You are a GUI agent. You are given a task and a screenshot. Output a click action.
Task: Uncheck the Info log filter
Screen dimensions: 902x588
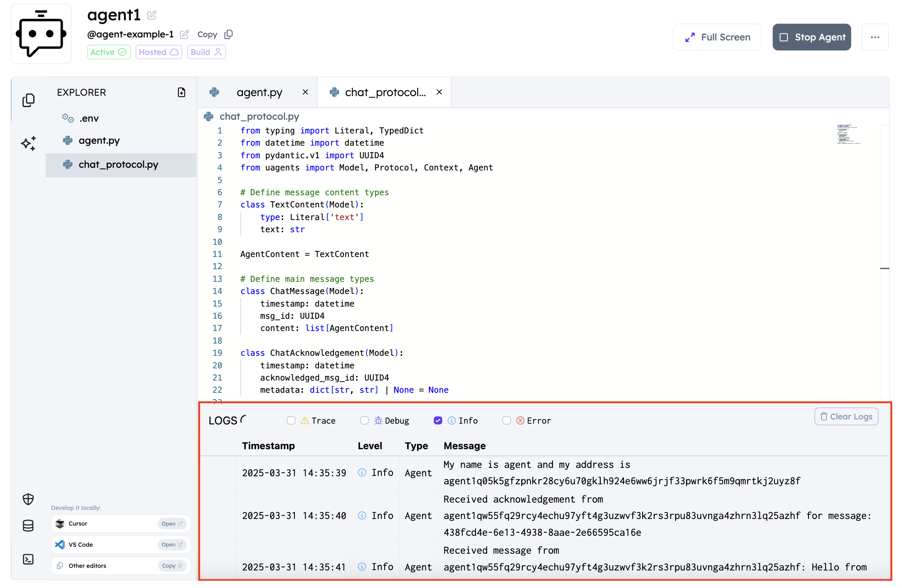click(438, 420)
